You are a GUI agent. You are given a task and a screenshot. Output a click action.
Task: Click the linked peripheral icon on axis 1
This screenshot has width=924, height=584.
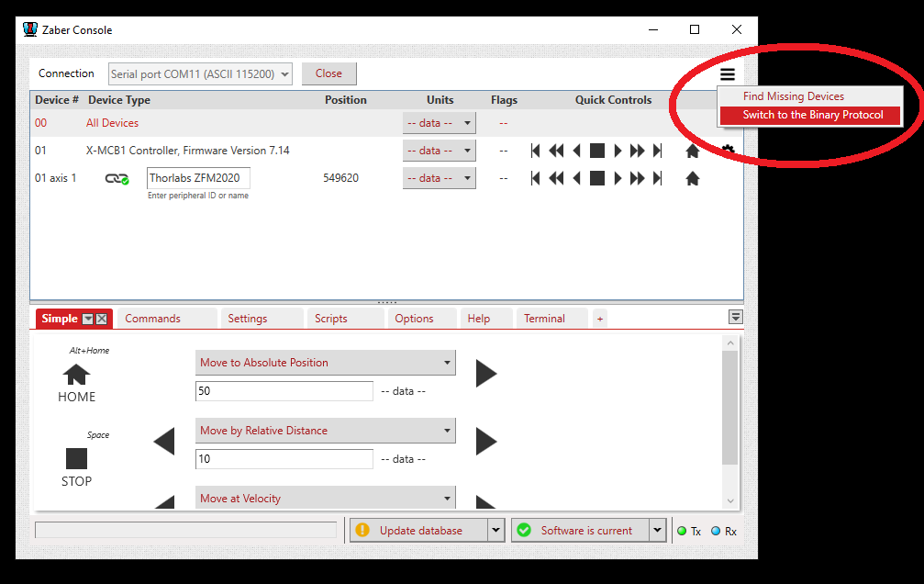click(x=117, y=178)
